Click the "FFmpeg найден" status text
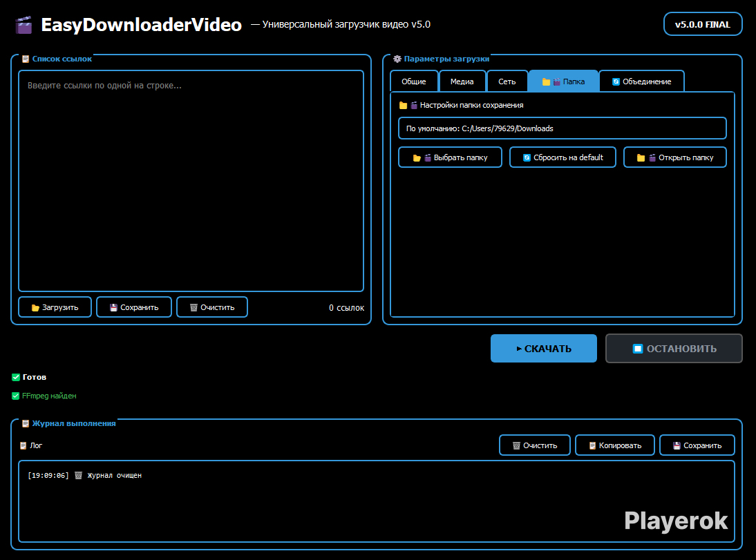This screenshot has height=560, width=756. pos(49,396)
